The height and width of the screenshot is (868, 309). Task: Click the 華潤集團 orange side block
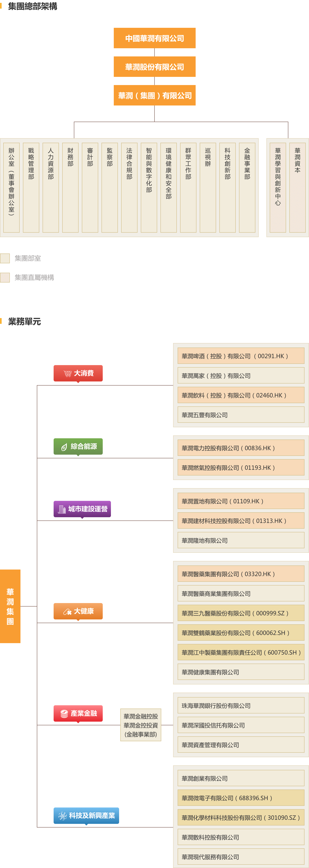(10, 606)
